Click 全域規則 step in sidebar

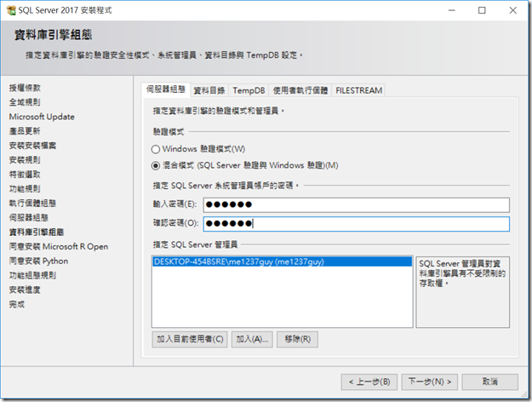coord(25,102)
